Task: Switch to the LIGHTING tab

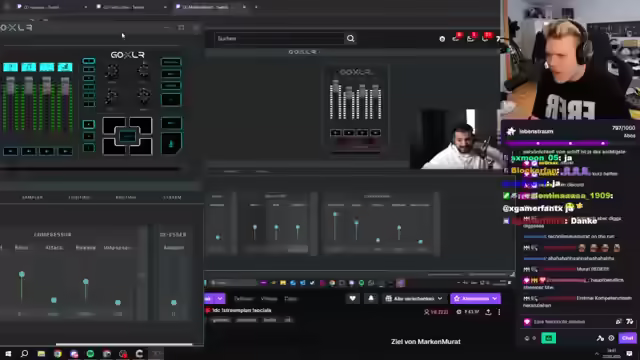Action: click(79, 198)
